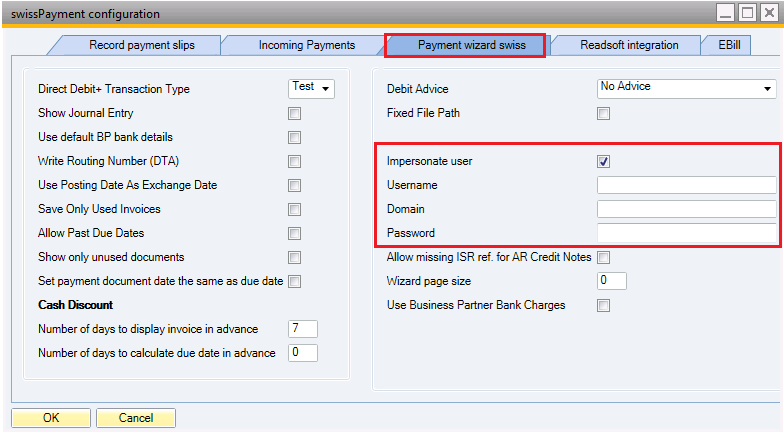
Task: Open the Incoming Payments tab
Action: tap(306, 45)
